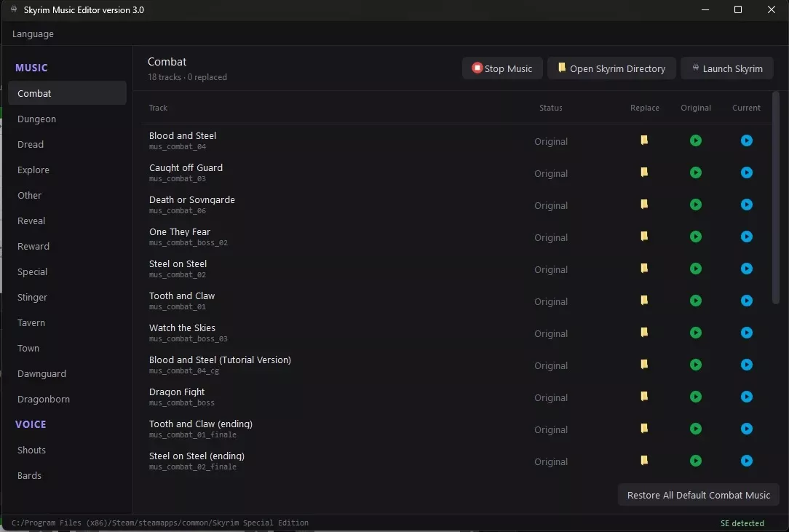Screen dimensions: 789x532
Task: Play current Death or Sovngarde
Action: [x=746, y=205]
